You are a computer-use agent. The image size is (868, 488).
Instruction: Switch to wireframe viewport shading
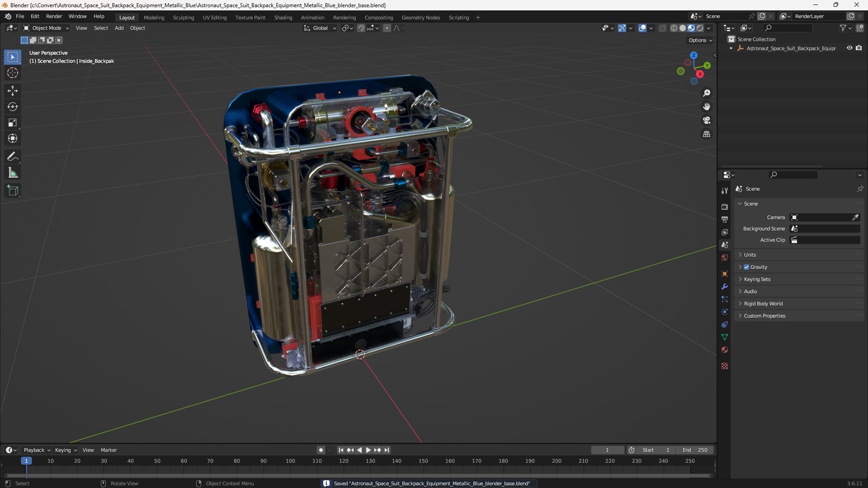pyautogui.click(x=674, y=28)
